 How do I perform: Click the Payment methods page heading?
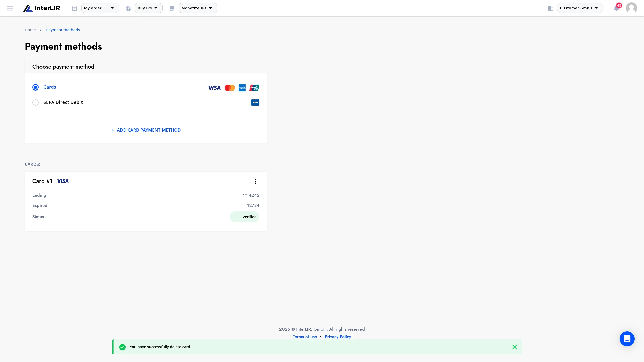(x=63, y=46)
